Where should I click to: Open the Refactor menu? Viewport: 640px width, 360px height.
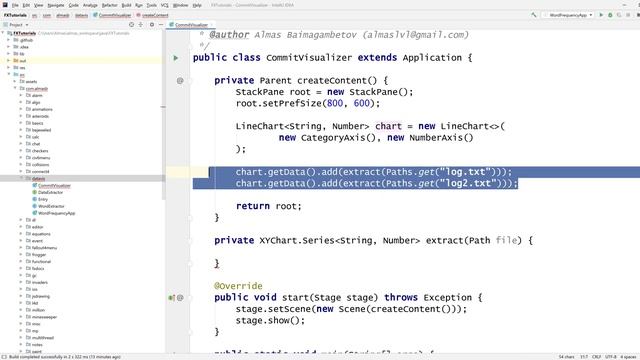pyautogui.click(x=109, y=5)
